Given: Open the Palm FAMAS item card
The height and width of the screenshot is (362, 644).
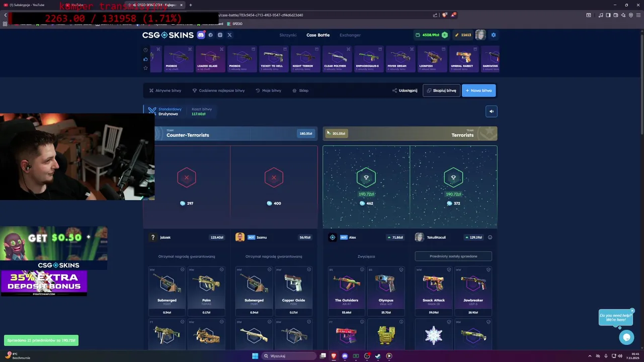Looking at the screenshot, I should point(206,291).
